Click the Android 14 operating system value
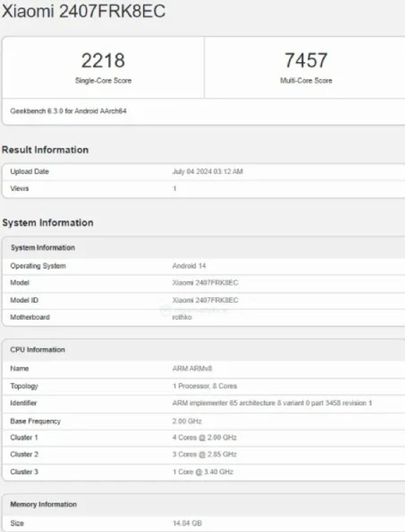The width and height of the screenshot is (405, 532). [x=189, y=266]
